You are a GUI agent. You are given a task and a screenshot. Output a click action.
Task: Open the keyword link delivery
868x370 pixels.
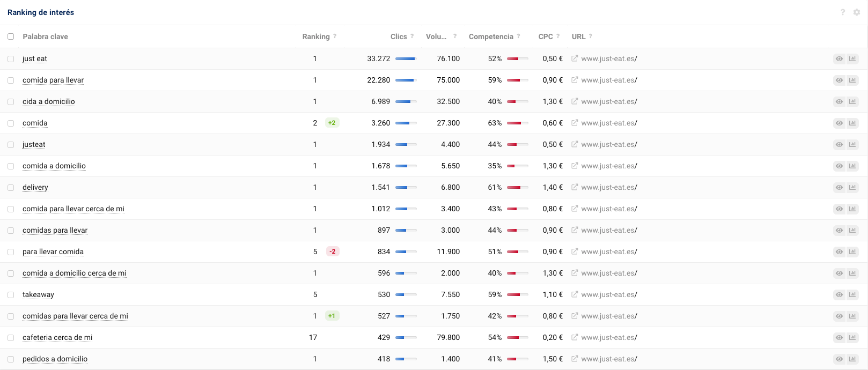pos(35,187)
